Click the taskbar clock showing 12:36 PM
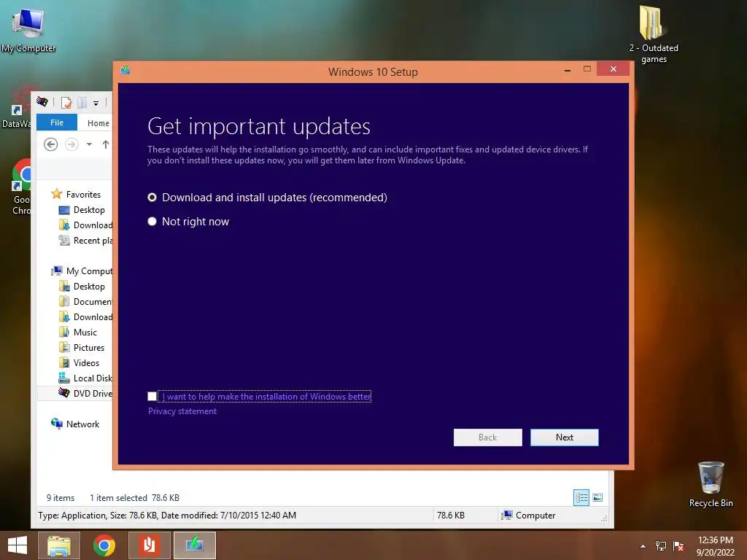This screenshot has height=560, width=747. click(715, 546)
